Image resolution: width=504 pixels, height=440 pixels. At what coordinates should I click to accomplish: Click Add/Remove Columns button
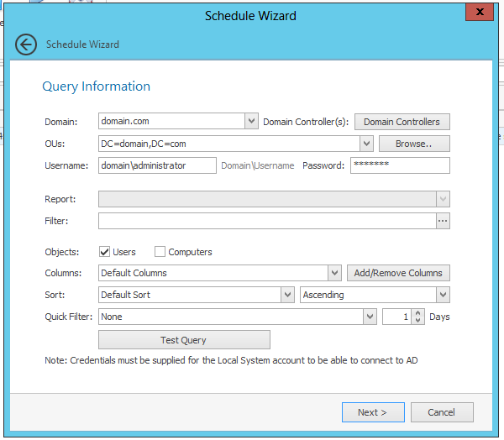pyautogui.click(x=398, y=273)
